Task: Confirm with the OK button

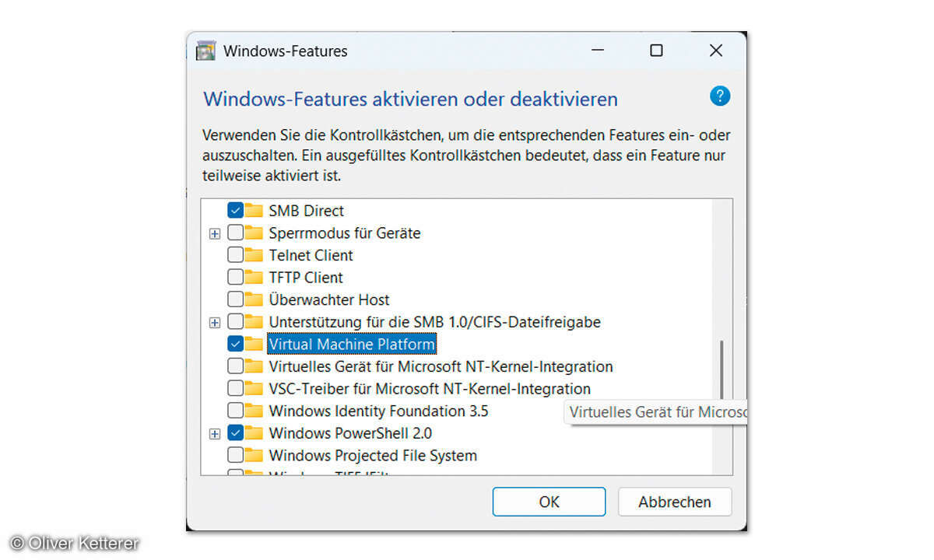Action: point(549,502)
